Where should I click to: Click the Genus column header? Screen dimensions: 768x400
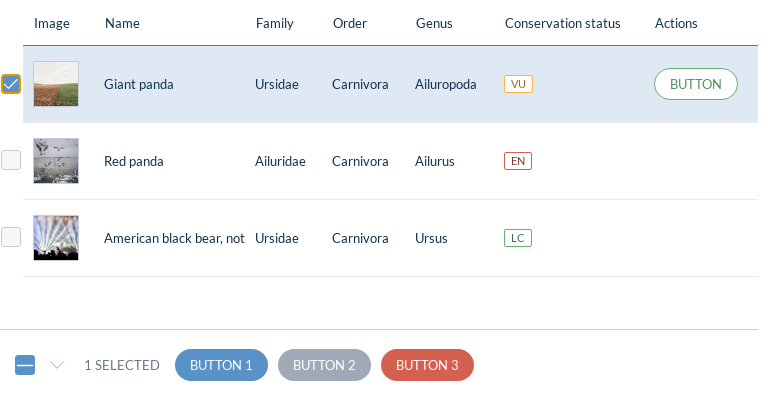click(434, 23)
